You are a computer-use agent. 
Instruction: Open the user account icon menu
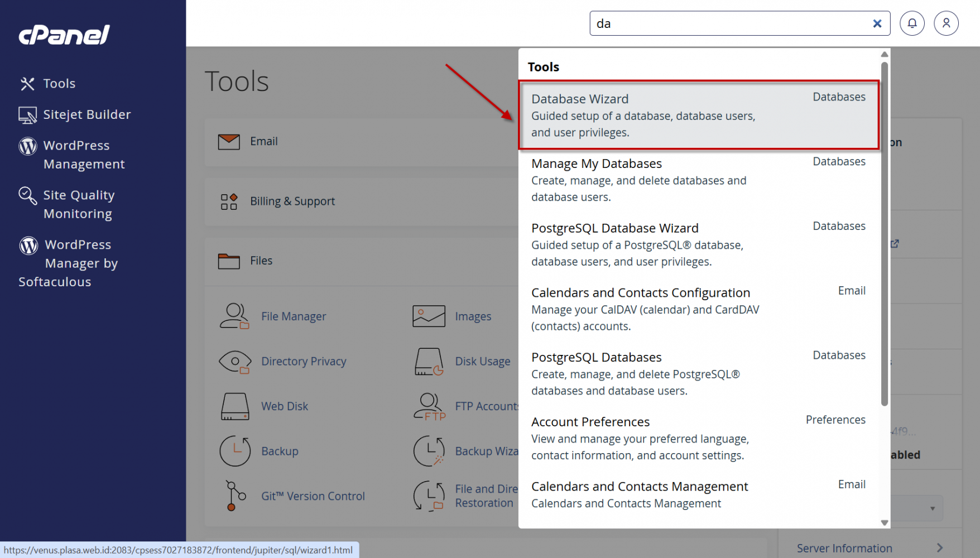tap(946, 23)
